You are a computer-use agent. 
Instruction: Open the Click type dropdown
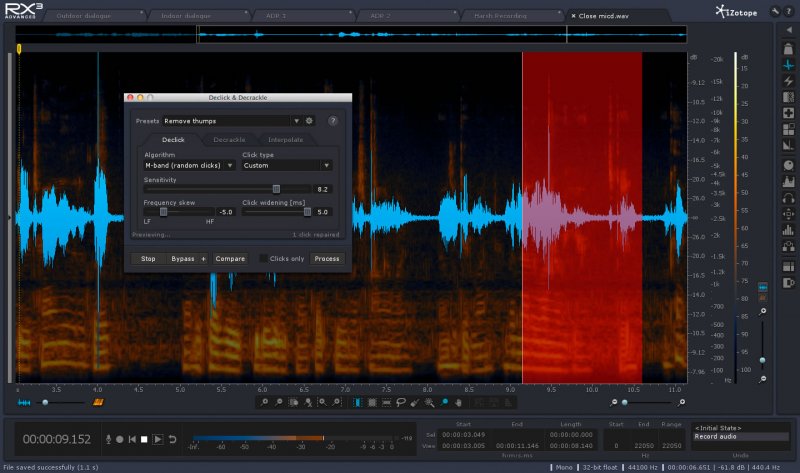pos(286,165)
